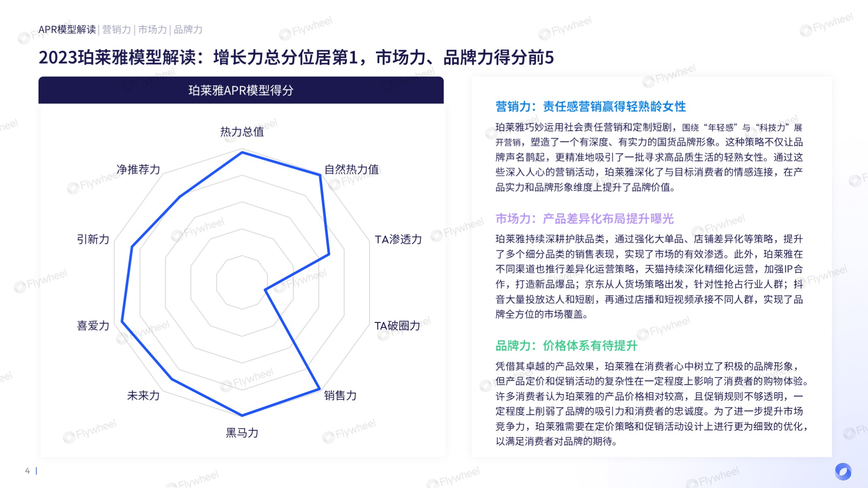
Task: Click the APR模型解读 breadcrumb tab
Action: point(67,30)
